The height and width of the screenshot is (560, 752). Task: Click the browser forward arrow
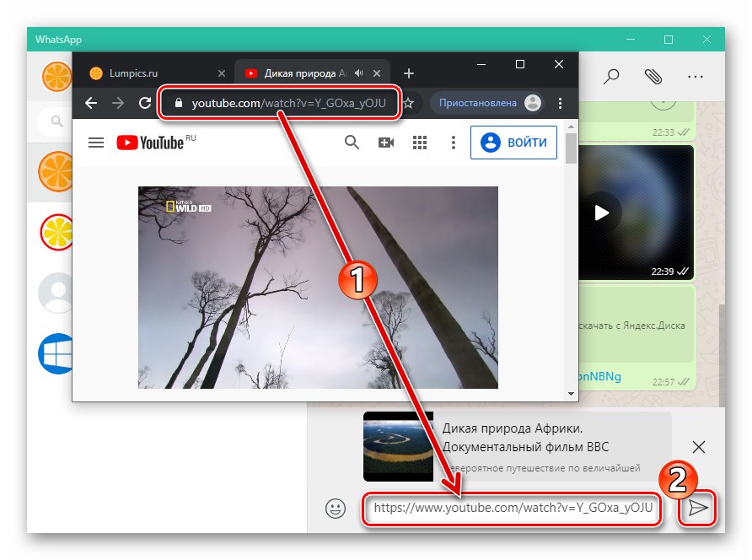[x=118, y=103]
